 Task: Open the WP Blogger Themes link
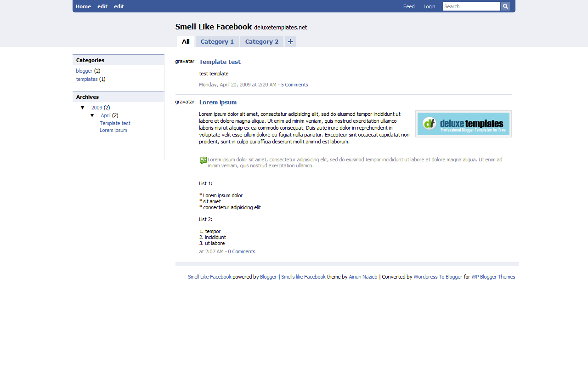pyautogui.click(x=493, y=277)
